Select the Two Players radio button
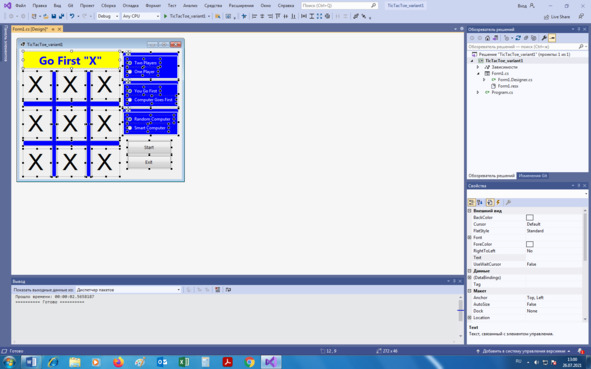 142,63
